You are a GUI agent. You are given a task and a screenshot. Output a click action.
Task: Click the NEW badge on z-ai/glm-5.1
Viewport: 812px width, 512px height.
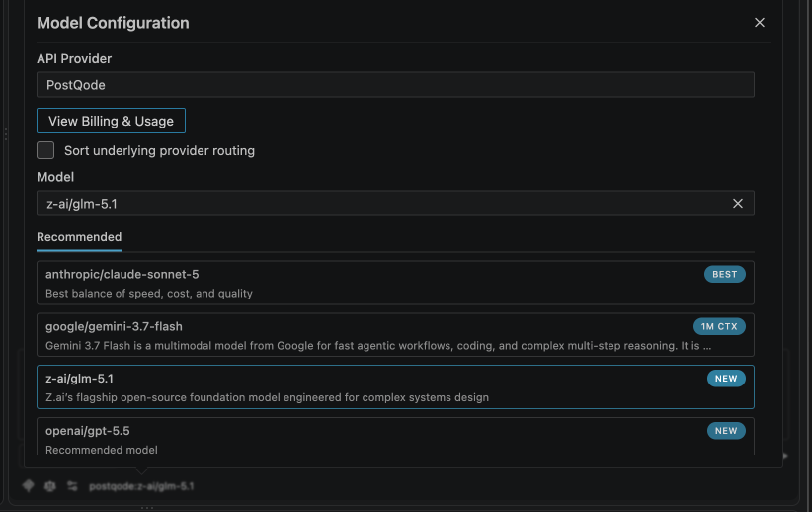(726, 379)
